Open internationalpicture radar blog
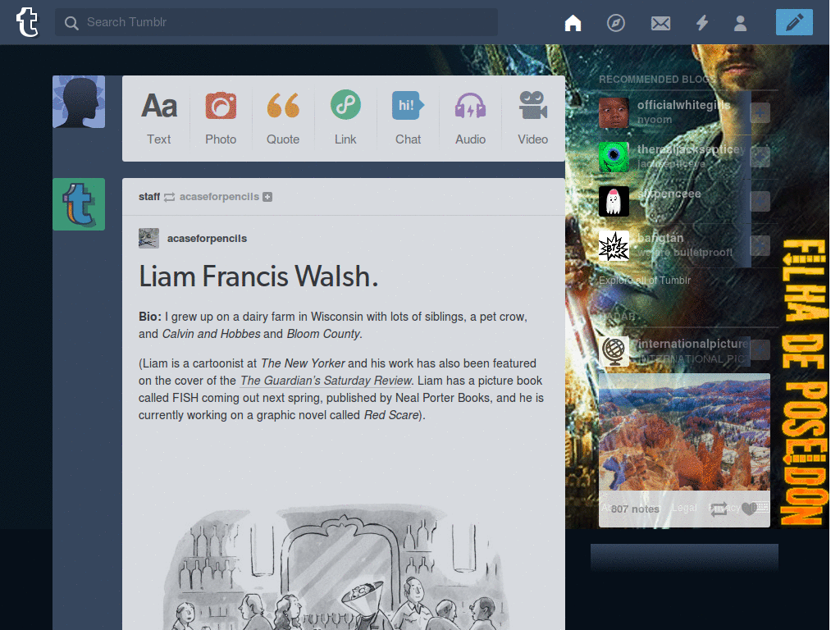Screen dimensions: 840x630 tap(692, 344)
